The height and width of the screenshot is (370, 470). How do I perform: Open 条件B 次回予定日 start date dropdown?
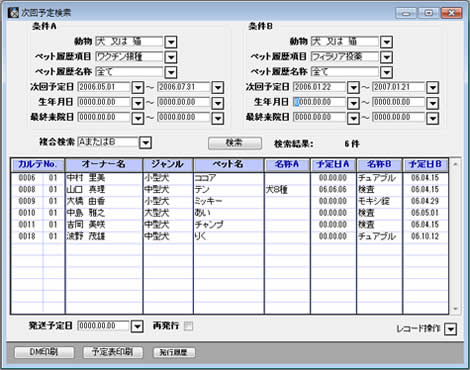click(x=353, y=88)
